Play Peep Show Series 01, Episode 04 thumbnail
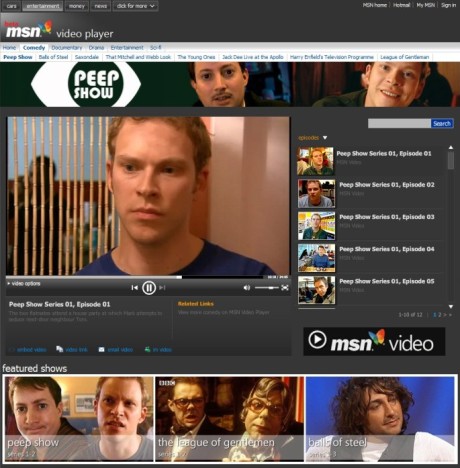 316,258
